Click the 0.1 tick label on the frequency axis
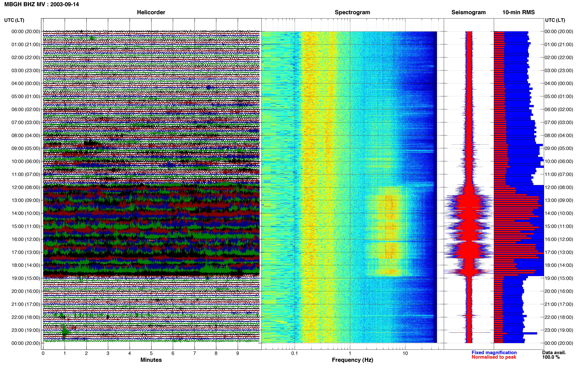588x368 pixels. (x=295, y=353)
